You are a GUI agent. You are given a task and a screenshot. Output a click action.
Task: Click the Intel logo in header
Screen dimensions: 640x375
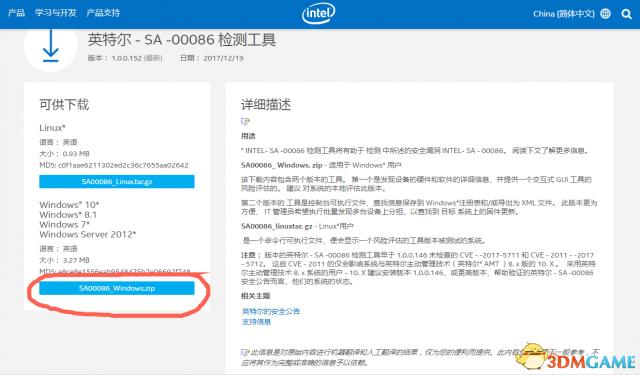(319, 13)
